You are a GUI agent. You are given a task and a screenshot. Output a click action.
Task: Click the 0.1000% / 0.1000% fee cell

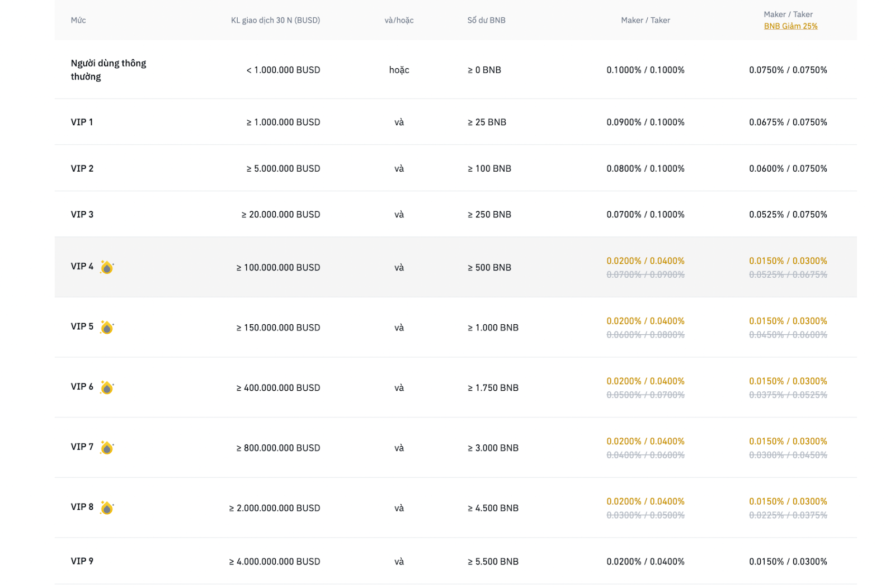645,70
